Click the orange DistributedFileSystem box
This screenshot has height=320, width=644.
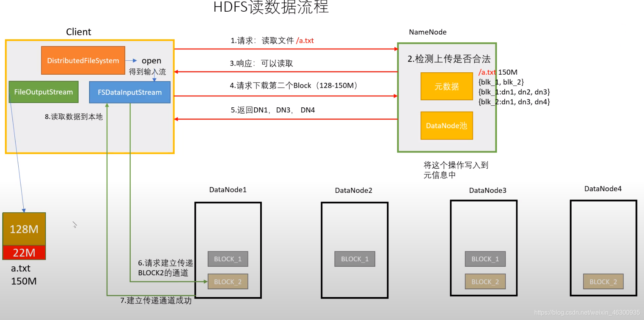tap(83, 60)
